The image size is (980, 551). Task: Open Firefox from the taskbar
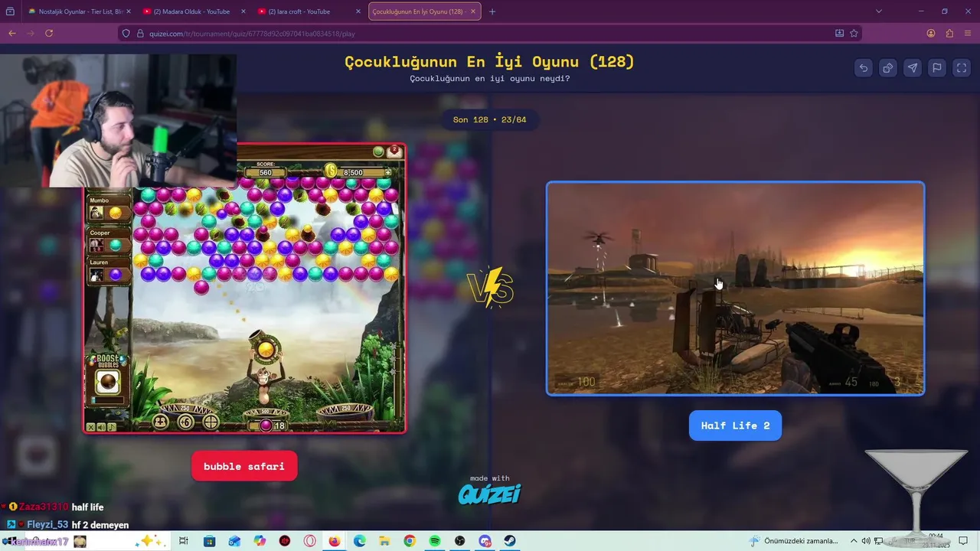click(335, 541)
